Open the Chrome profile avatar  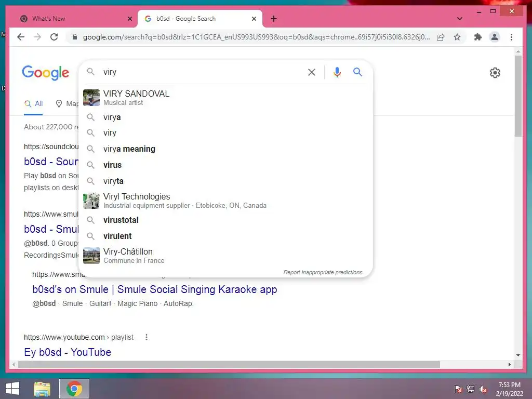(x=495, y=37)
